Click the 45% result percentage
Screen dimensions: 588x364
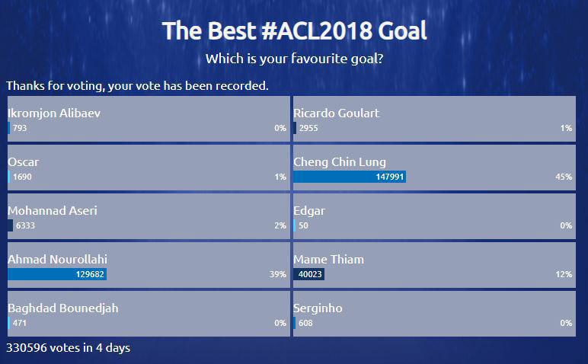(x=564, y=177)
